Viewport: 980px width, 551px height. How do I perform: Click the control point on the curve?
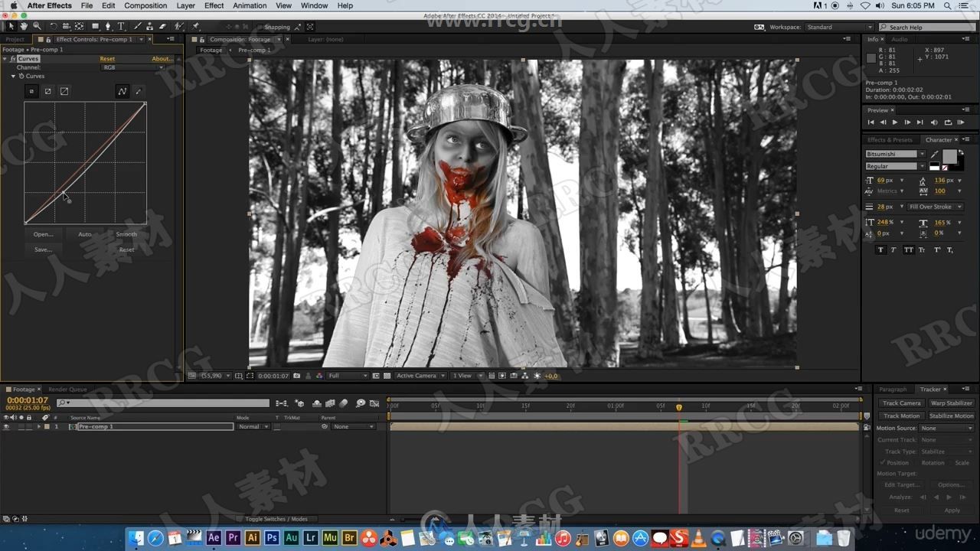64,193
